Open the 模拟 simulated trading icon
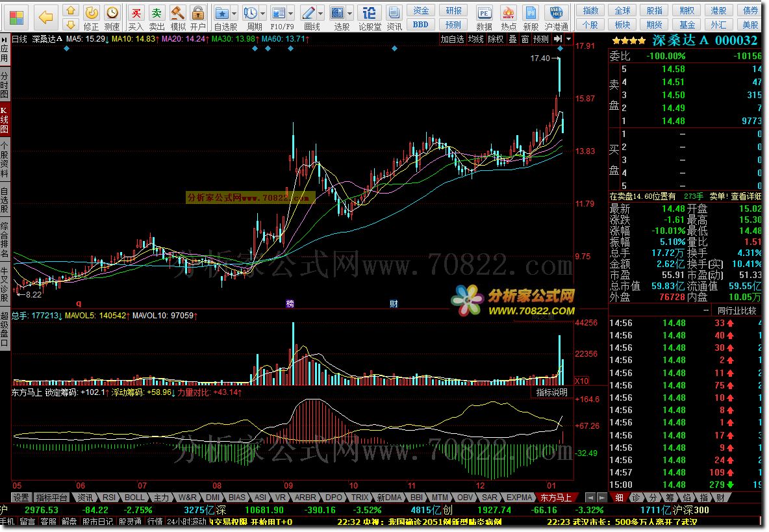This screenshot has width=769, height=532. tap(177, 17)
